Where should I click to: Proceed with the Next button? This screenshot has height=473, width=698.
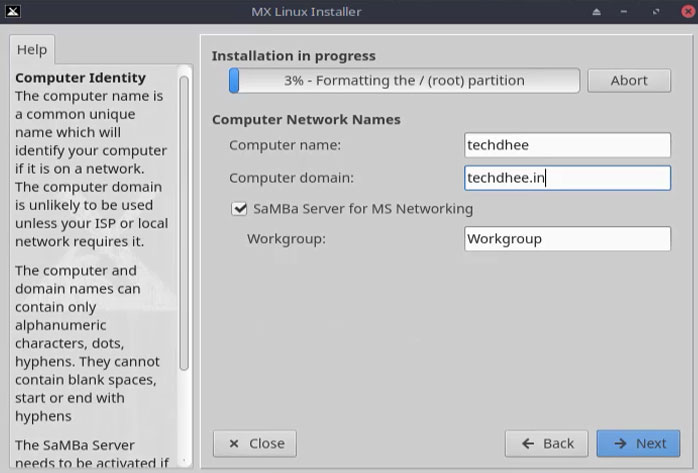[x=638, y=443]
